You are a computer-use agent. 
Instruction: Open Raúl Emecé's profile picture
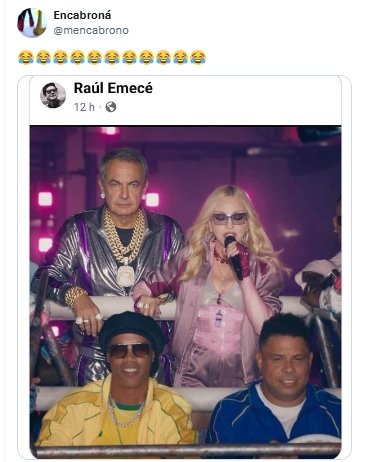(53, 95)
